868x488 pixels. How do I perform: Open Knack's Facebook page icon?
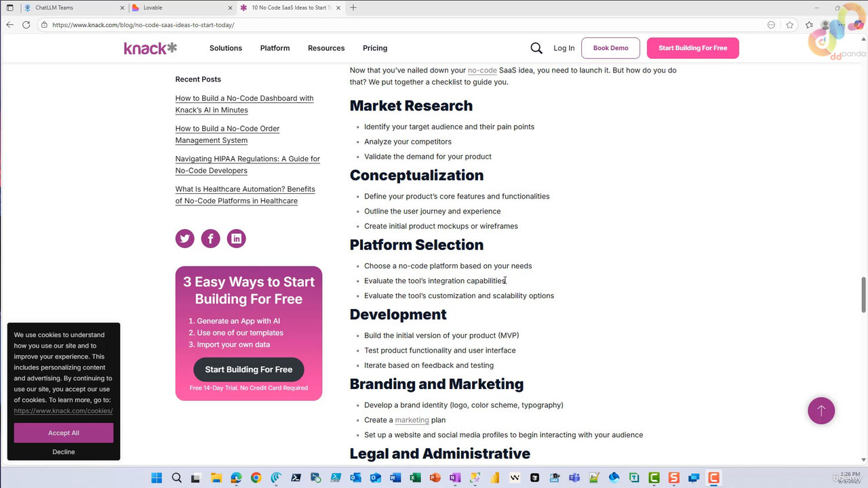[x=211, y=239]
